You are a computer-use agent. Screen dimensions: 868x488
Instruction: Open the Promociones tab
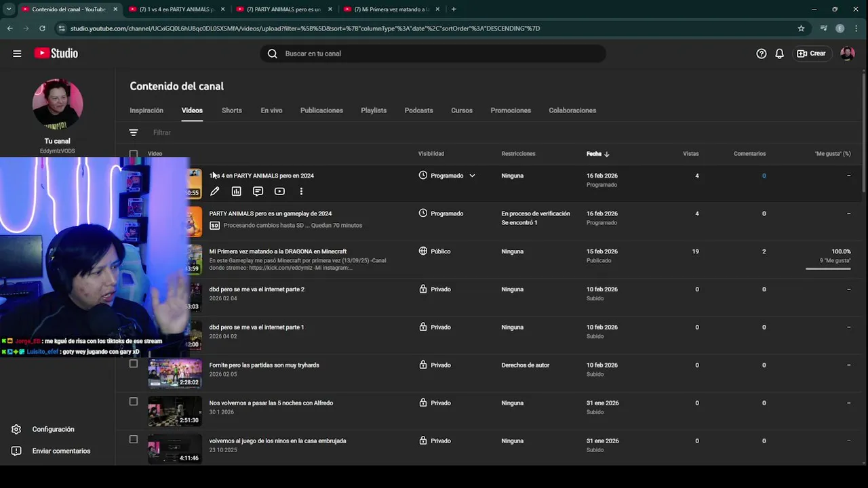click(511, 110)
